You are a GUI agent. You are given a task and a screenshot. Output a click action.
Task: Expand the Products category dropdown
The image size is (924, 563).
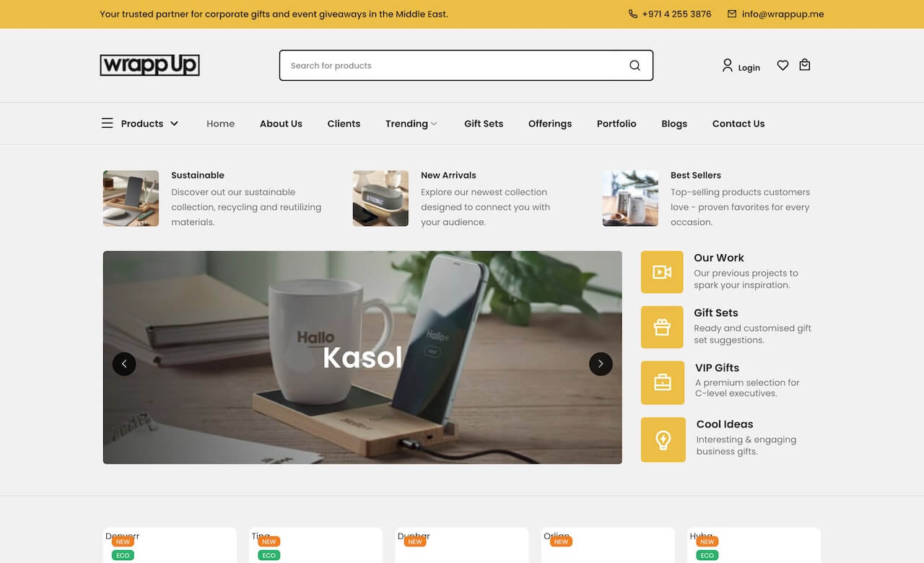(x=174, y=123)
